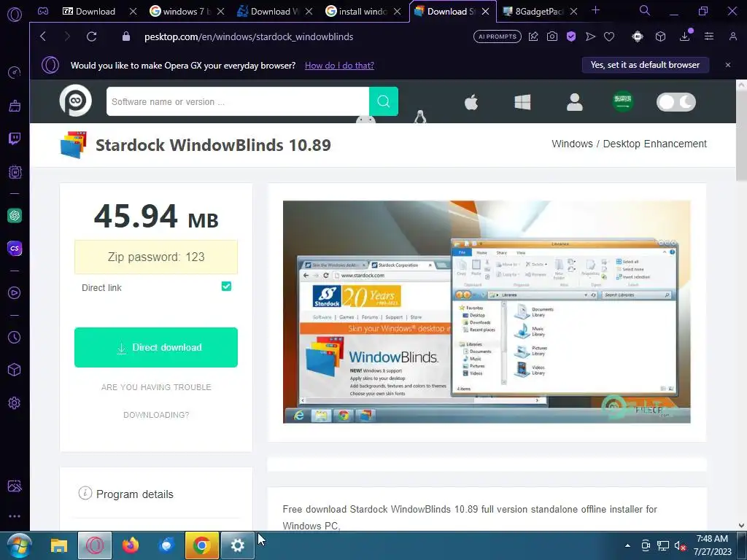Open the ad blocker shield icon
The height and width of the screenshot is (560, 747).
[571, 36]
